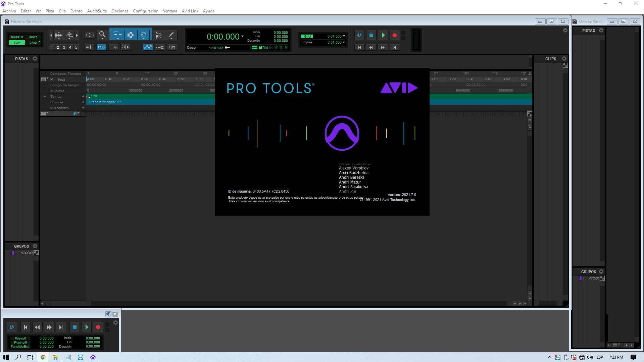Select the Trim tool
The width and height of the screenshot is (644, 362).
coord(117,35)
